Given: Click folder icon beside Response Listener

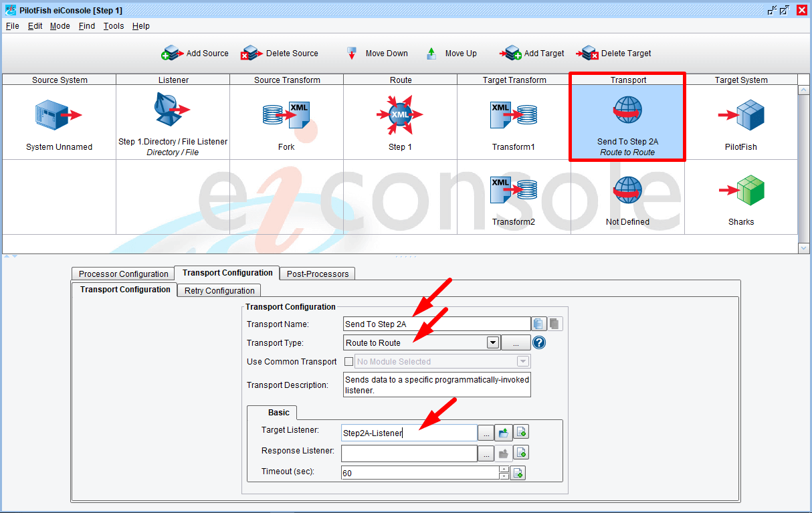Looking at the screenshot, I should point(504,453).
